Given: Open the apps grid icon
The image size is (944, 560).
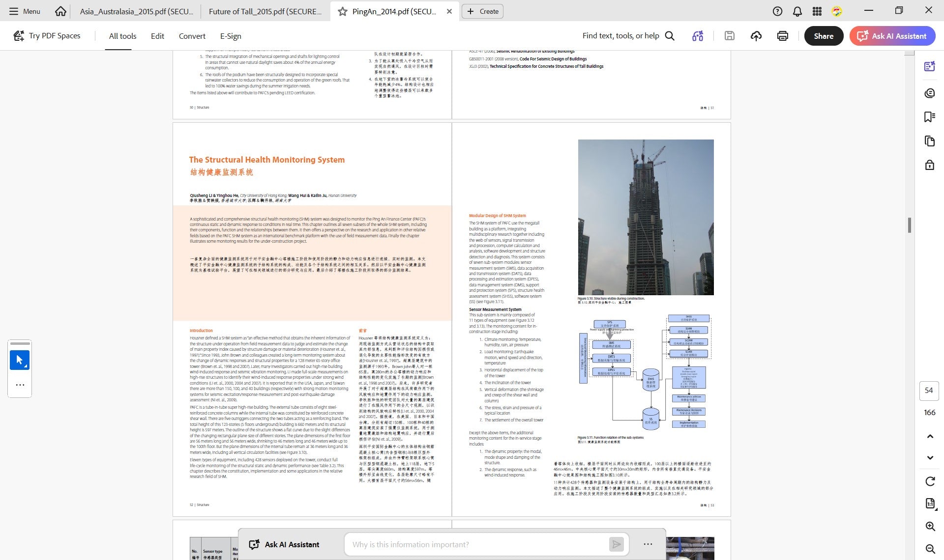Looking at the screenshot, I should (817, 11).
